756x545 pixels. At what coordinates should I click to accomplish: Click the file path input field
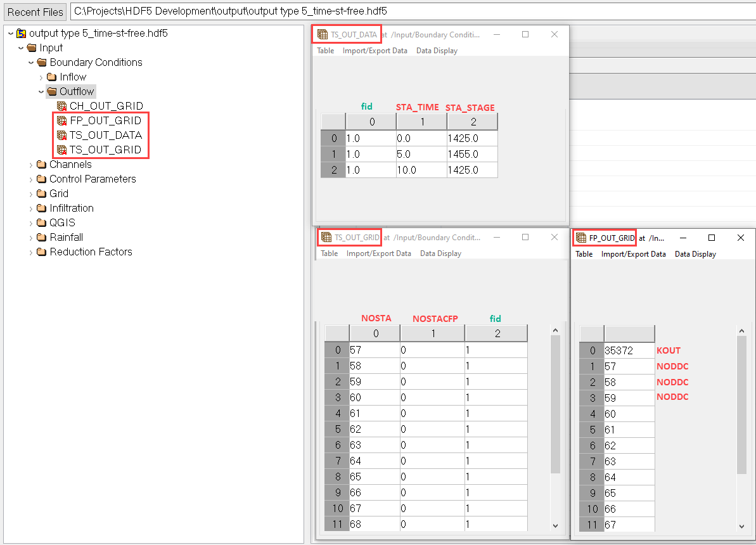click(x=412, y=11)
